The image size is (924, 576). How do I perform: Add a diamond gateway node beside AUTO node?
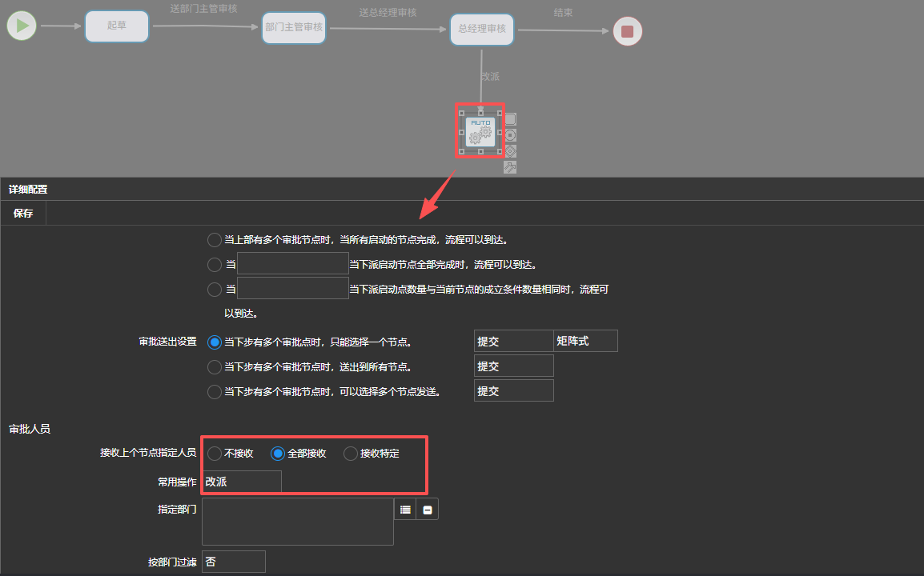(510, 151)
